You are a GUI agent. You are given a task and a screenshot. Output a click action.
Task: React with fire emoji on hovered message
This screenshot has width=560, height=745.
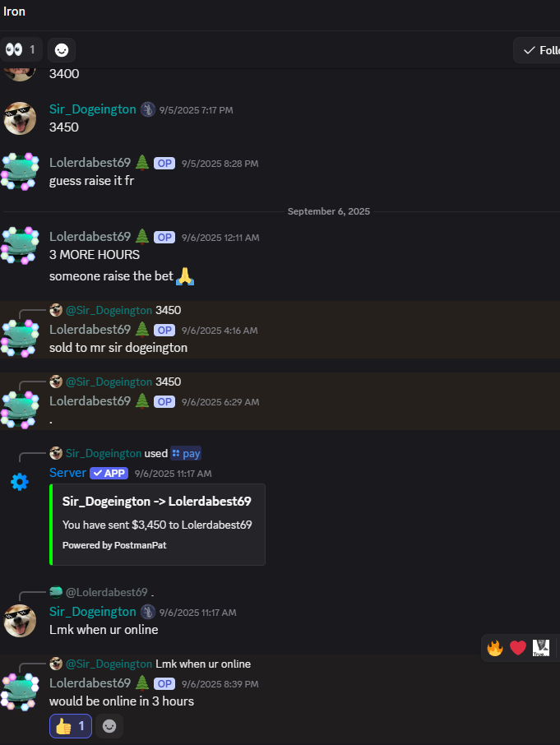495,648
